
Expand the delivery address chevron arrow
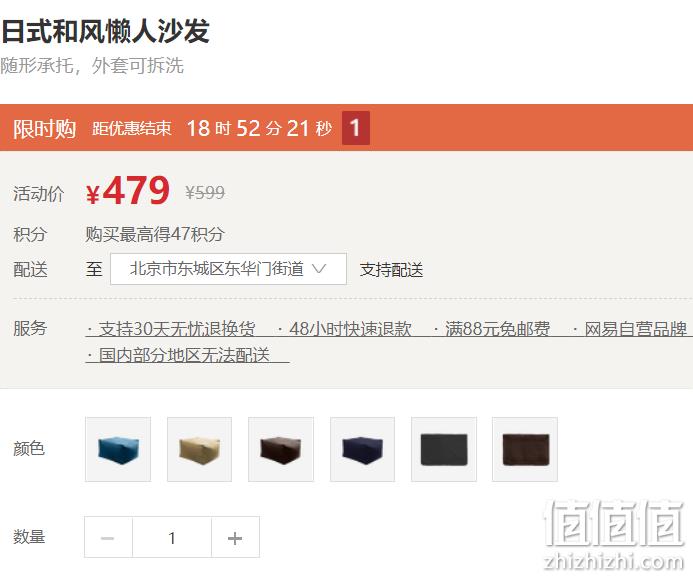[319, 268]
